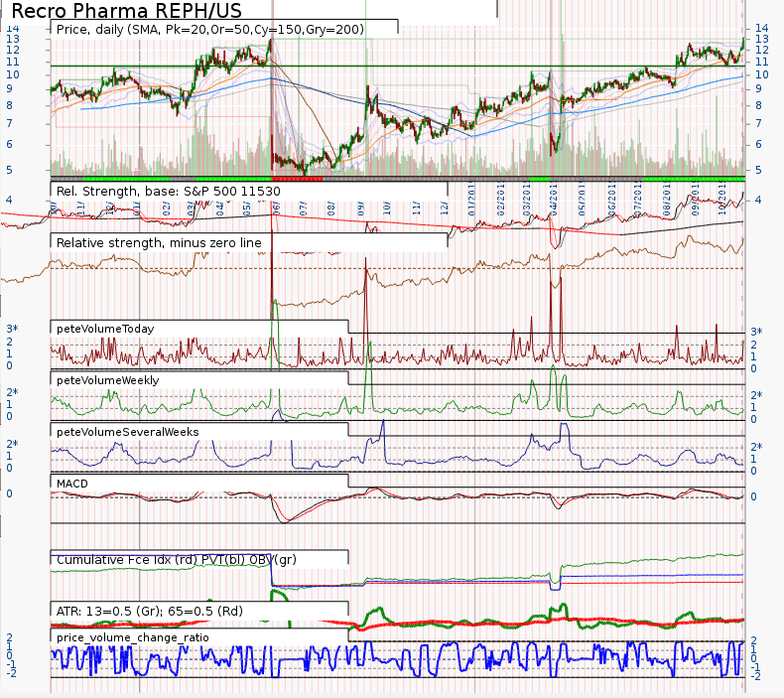This screenshot has width=784, height=698.
Task: Click the 3* label left of peteVolumeToday panel
Action: click(x=12, y=329)
